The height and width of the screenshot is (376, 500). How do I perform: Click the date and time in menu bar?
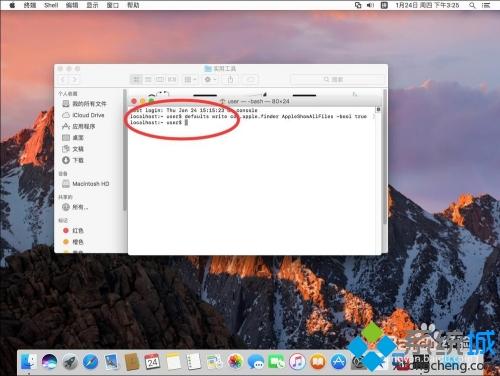[x=427, y=5]
